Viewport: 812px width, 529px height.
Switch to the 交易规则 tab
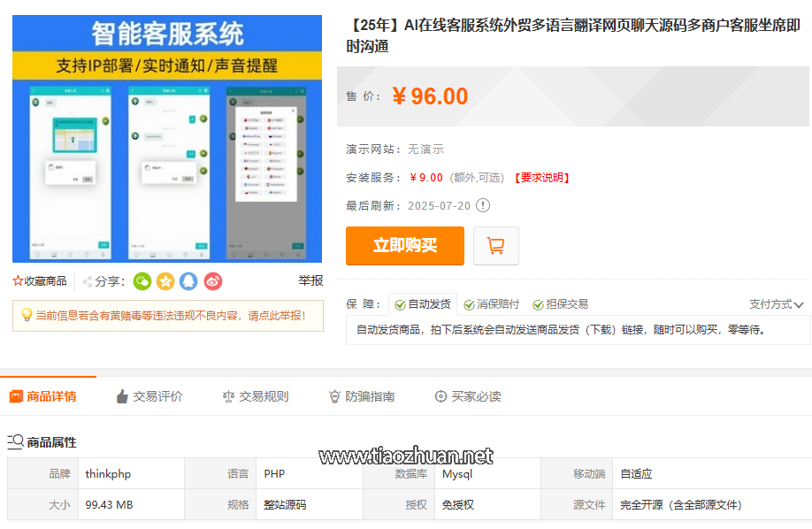click(256, 396)
